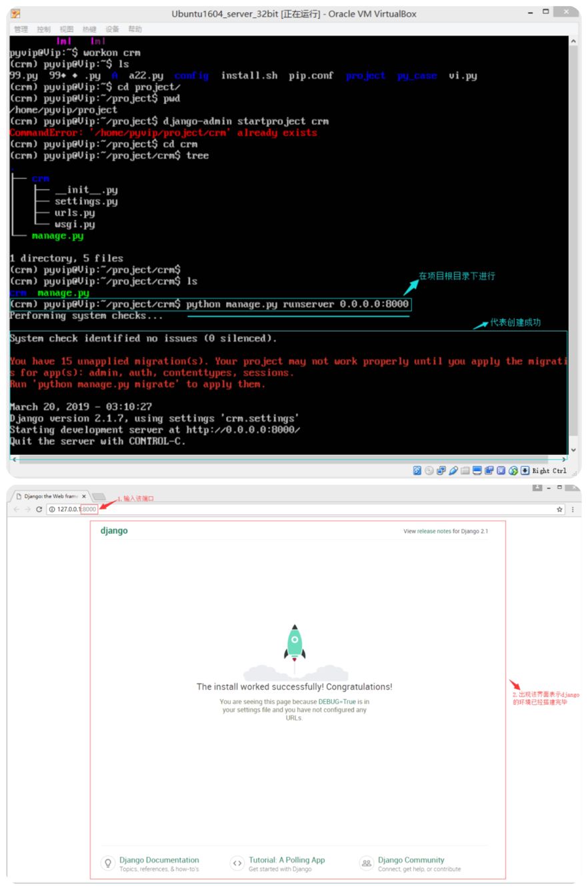This screenshot has height=890, width=588.
Task: Open the 帮助 menu in VirtualBox
Action: (x=135, y=29)
